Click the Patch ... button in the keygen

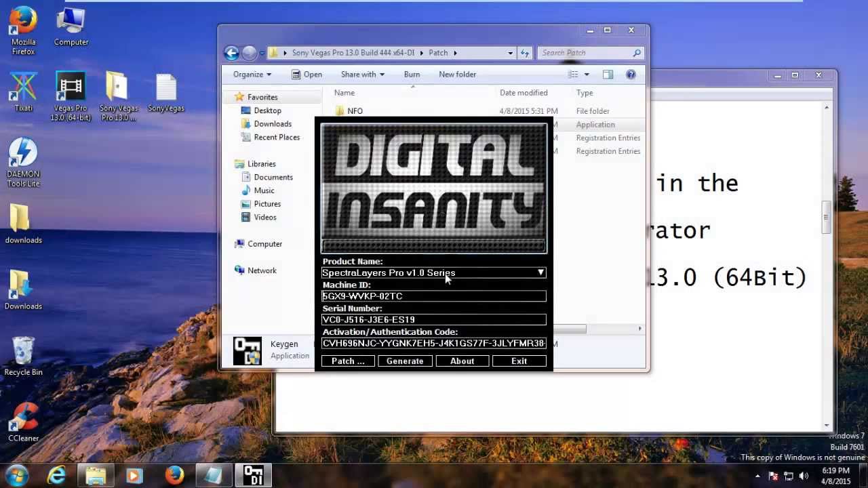tap(348, 361)
